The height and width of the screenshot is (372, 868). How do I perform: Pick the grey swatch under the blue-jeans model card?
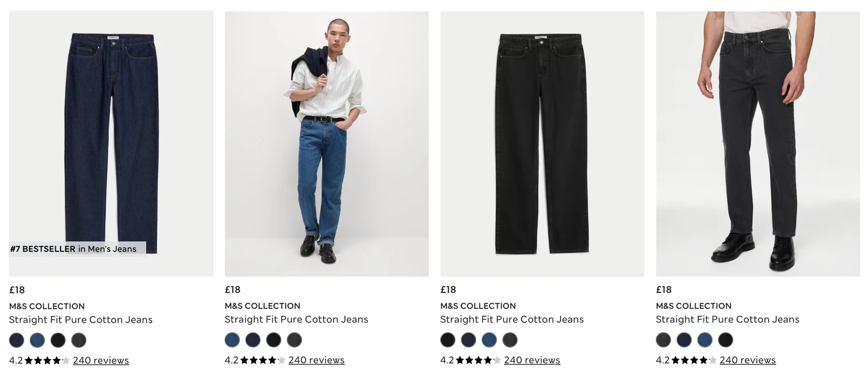294,340
